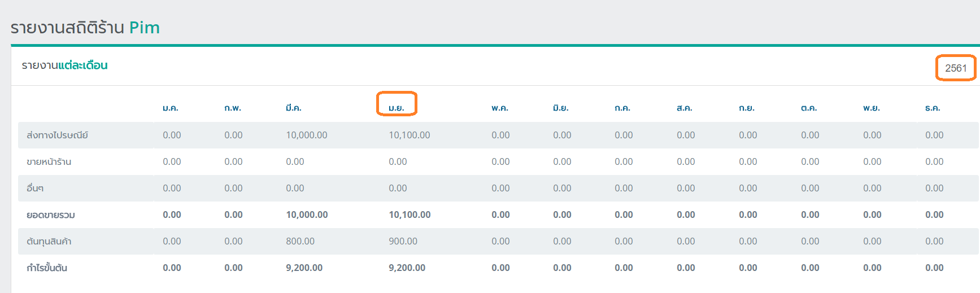
Task: Click the มิ.ย. month header
Action: 560,108
